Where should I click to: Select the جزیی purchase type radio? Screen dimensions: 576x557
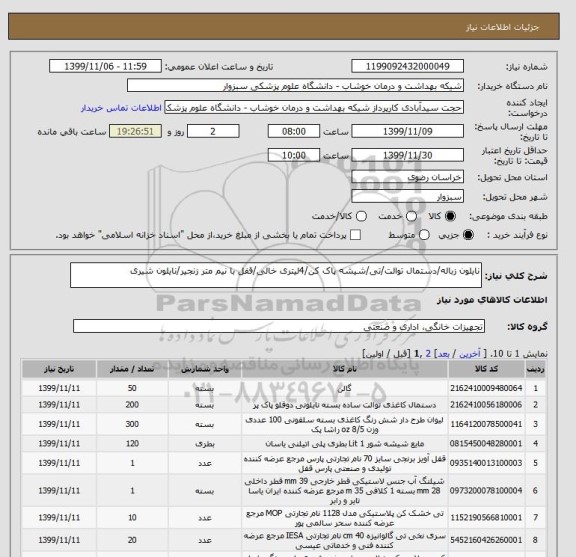[x=468, y=235]
